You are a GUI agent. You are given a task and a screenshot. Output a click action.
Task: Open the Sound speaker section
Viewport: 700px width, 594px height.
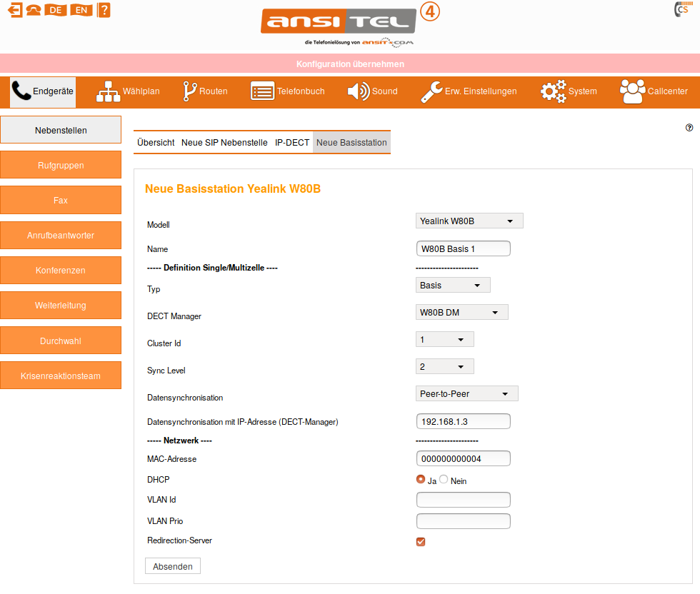pos(372,91)
